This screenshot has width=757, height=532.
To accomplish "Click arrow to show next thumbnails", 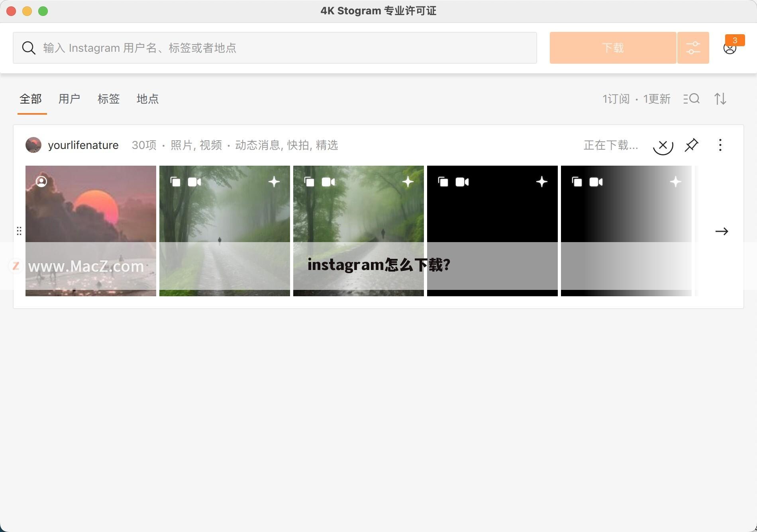I will (x=722, y=231).
